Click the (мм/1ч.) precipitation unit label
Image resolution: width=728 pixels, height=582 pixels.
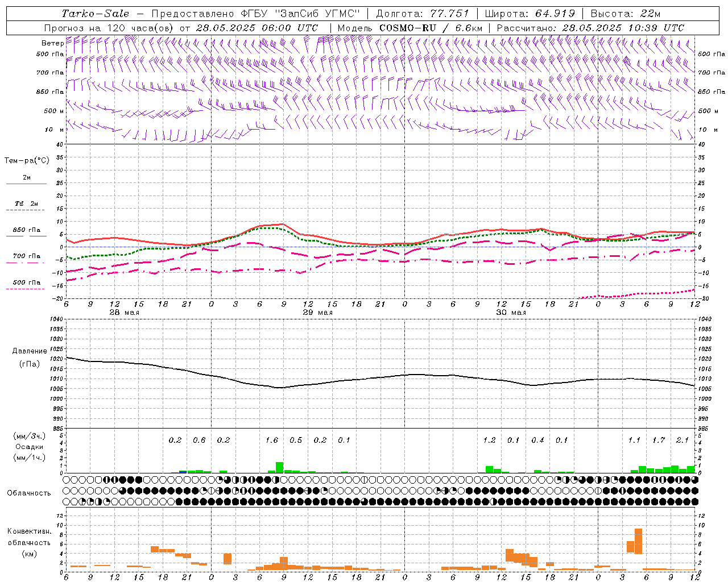[x=28, y=458]
